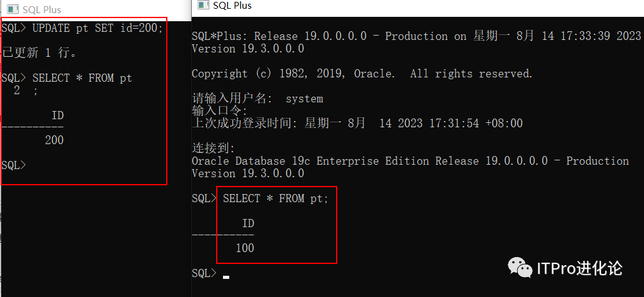Focus the left SQL Plus title bar
The height and width of the screenshot is (297, 644).
click(94, 9)
